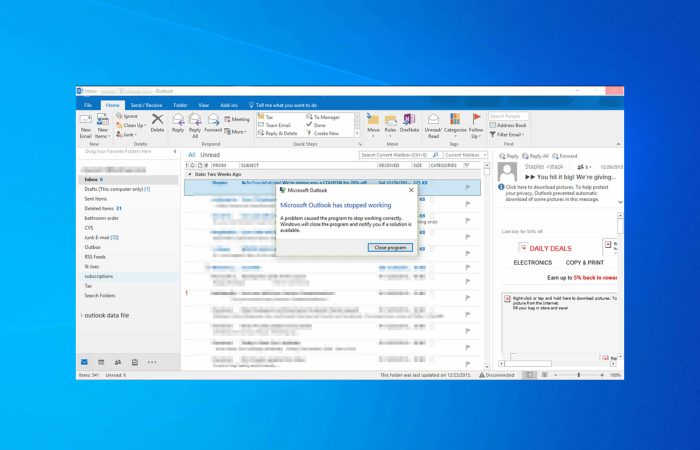Switch to Tasks view icon
700x450 pixels.
pos(135,362)
